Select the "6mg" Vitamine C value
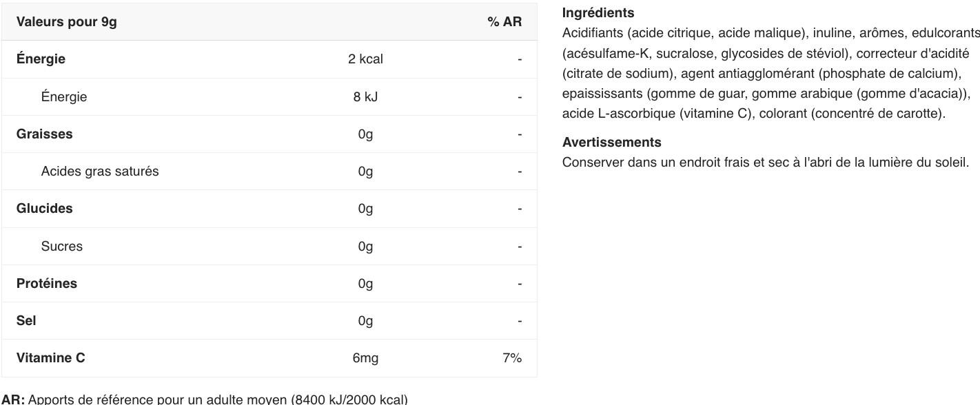Screen dimensions: 980x405 (365, 358)
